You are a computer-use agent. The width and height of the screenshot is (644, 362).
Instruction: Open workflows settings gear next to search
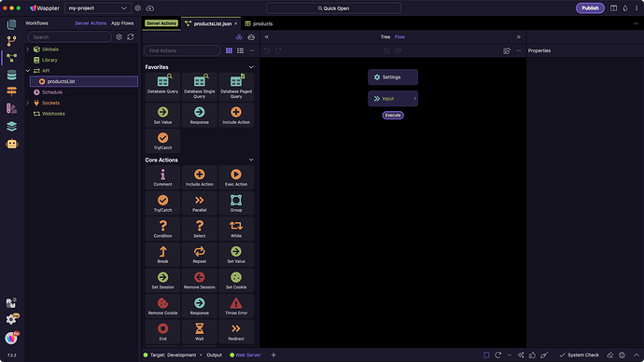click(x=119, y=37)
